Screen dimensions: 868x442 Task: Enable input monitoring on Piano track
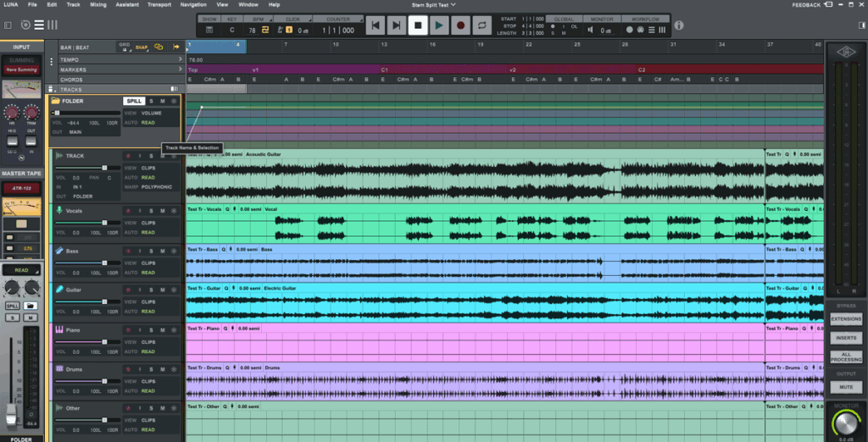(x=140, y=329)
